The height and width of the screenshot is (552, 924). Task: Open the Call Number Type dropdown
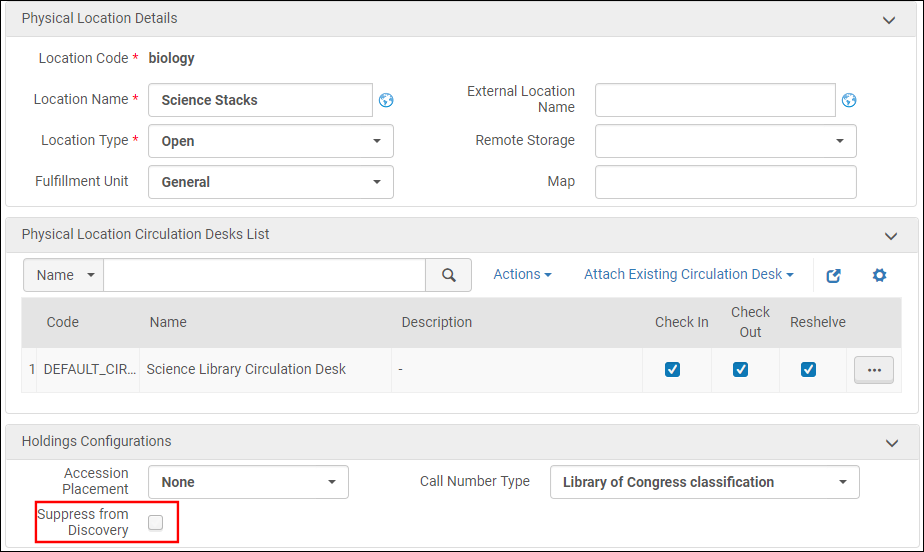[x=704, y=482]
